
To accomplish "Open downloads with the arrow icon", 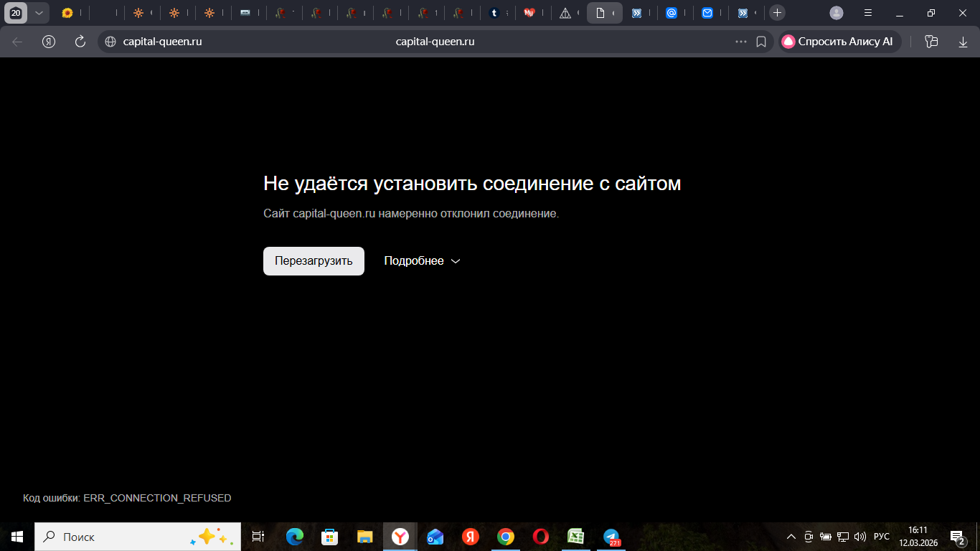I will (x=963, y=41).
